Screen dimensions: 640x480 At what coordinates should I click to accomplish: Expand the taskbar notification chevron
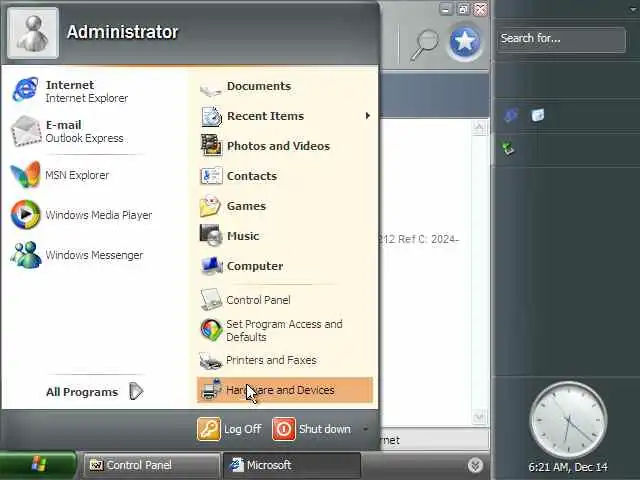click(x=475, y=465)
